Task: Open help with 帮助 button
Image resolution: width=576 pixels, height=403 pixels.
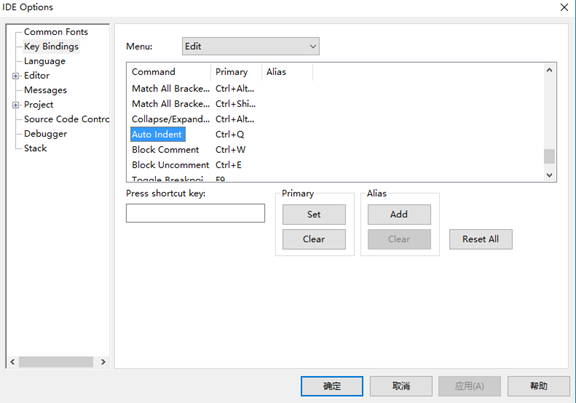Action: [x=539, y=386]
